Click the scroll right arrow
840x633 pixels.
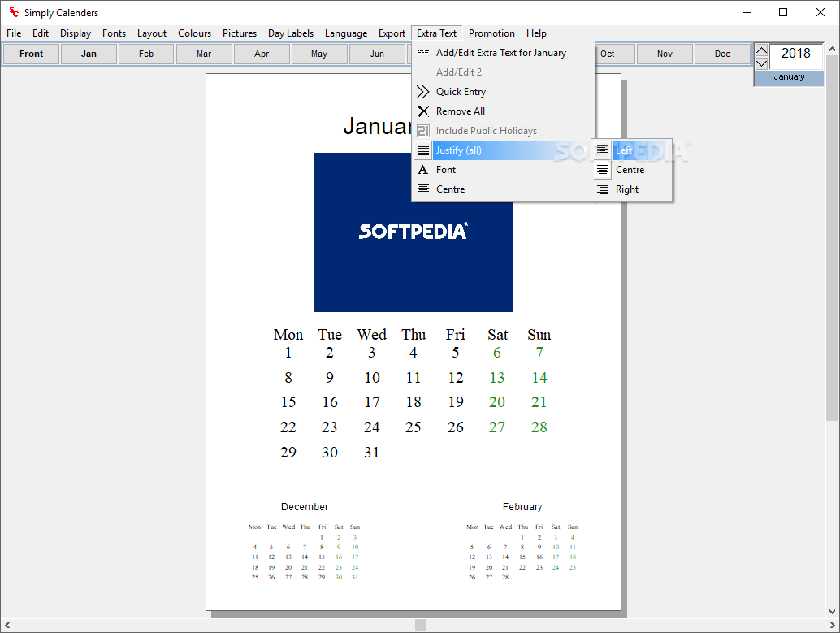pyautogui.click(x=832, y=625)
